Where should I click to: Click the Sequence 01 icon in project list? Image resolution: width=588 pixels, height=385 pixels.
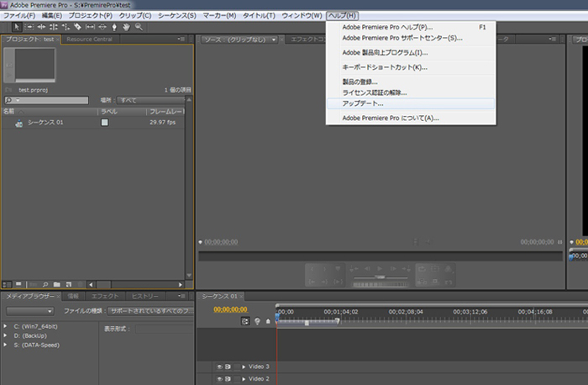click(x=18, y=123)
